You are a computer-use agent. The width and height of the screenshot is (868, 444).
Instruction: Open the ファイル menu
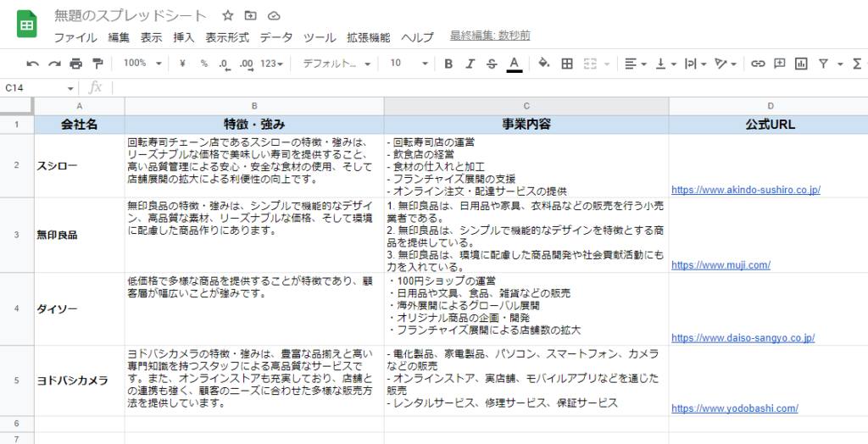(x=75, y=37)
